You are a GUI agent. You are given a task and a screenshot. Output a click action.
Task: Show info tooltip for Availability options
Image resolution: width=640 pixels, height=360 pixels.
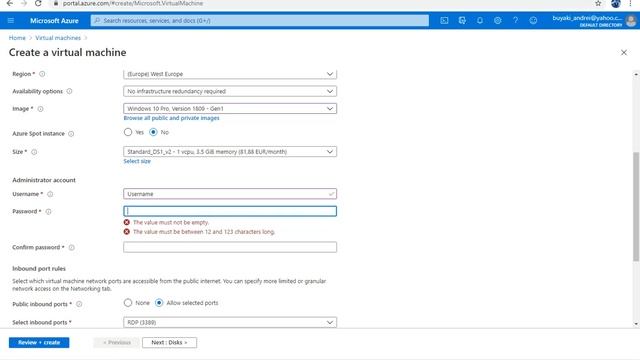(x=69, y=91)
